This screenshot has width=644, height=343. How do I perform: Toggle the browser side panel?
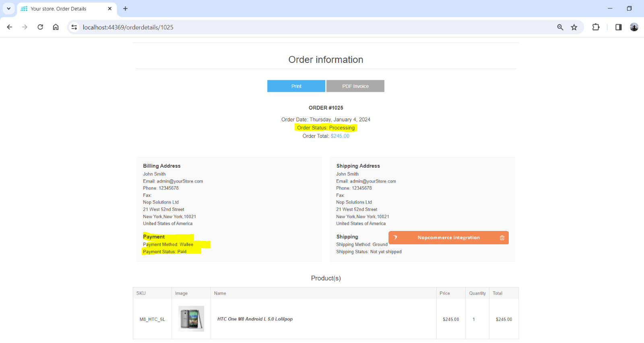[618, 27]
